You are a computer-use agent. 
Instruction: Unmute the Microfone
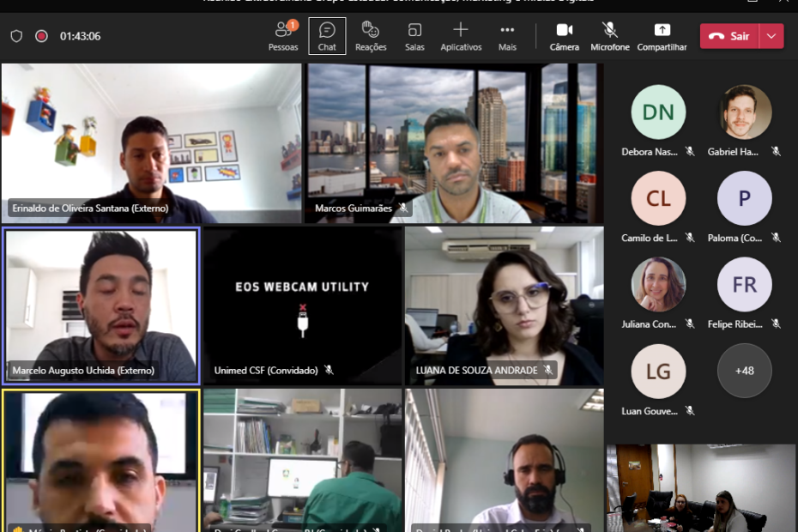tap(609, 36)
